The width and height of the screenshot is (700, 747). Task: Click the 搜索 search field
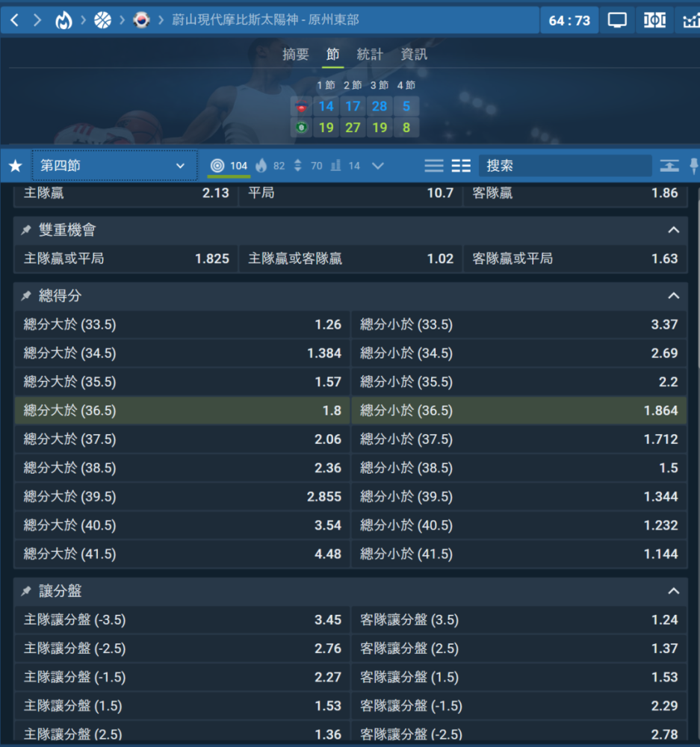point(565,166)
